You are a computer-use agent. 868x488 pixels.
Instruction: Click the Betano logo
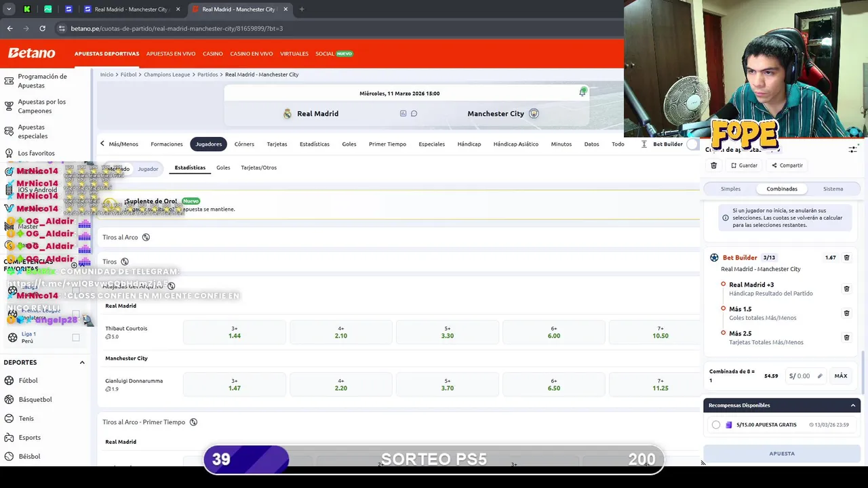(31, 54)
